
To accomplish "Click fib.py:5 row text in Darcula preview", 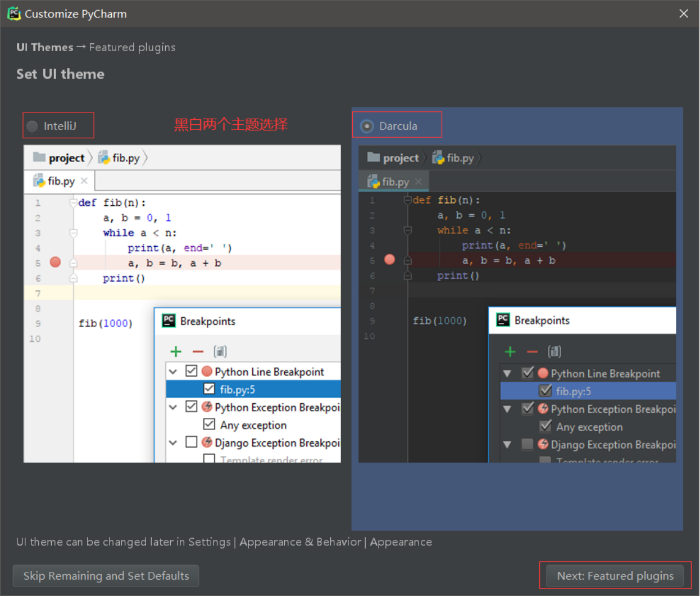I will pyautogui.click(x=574, y=391).
